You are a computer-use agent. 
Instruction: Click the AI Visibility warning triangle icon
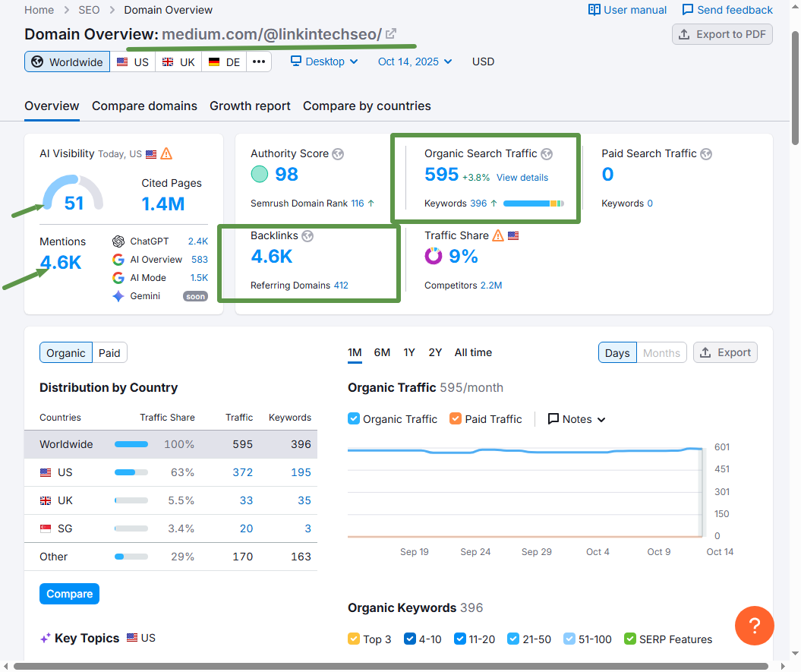pyautogui.click(x=166, y=153)
